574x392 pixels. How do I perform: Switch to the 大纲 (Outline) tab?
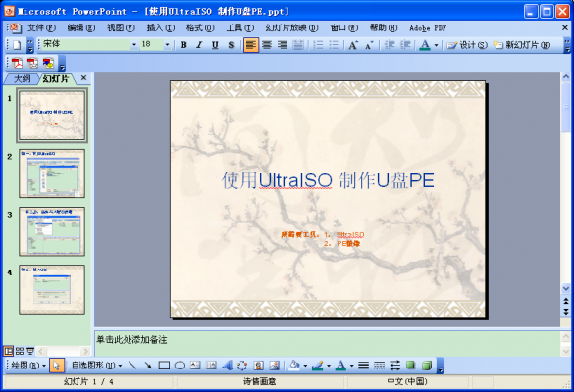(22, 78)
